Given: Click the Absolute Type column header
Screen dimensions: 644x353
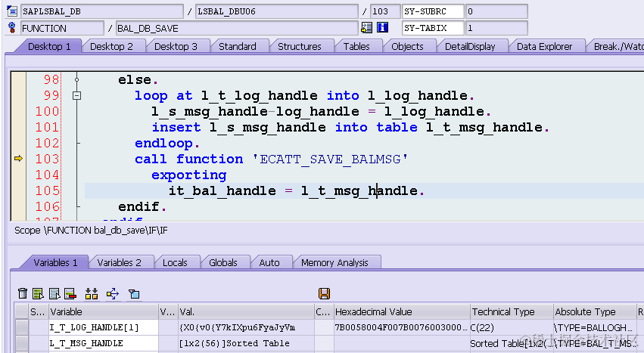Looking at the screenshot, I should click(594, 312).
